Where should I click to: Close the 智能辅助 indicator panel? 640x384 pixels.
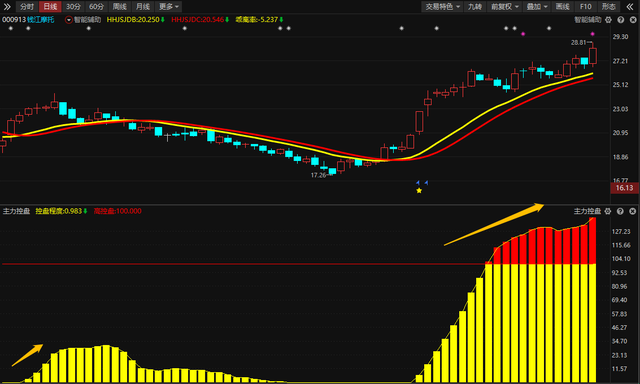click(633, 20)
